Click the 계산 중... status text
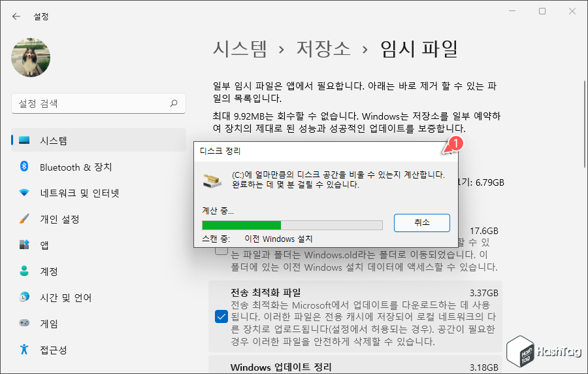The height and width of the screenshot is (374, 588). (218, 211)
